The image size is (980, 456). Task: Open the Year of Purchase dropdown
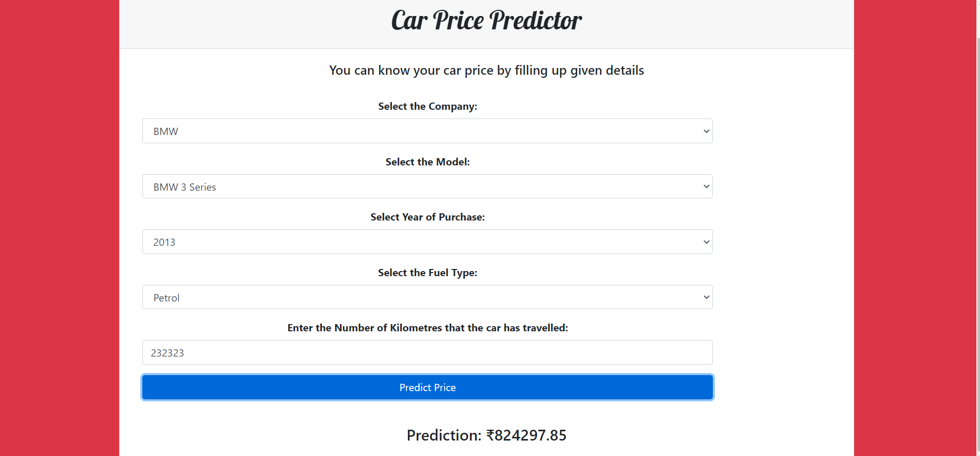coord(427,241)
